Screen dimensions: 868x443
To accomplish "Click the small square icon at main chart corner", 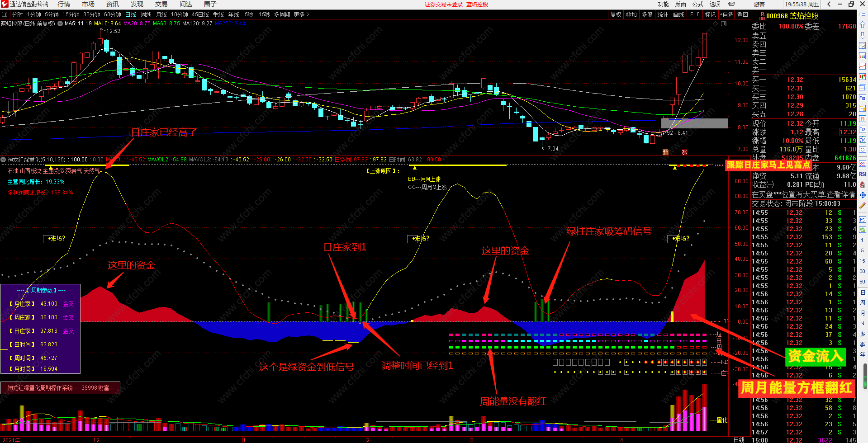I will point(724,24).
